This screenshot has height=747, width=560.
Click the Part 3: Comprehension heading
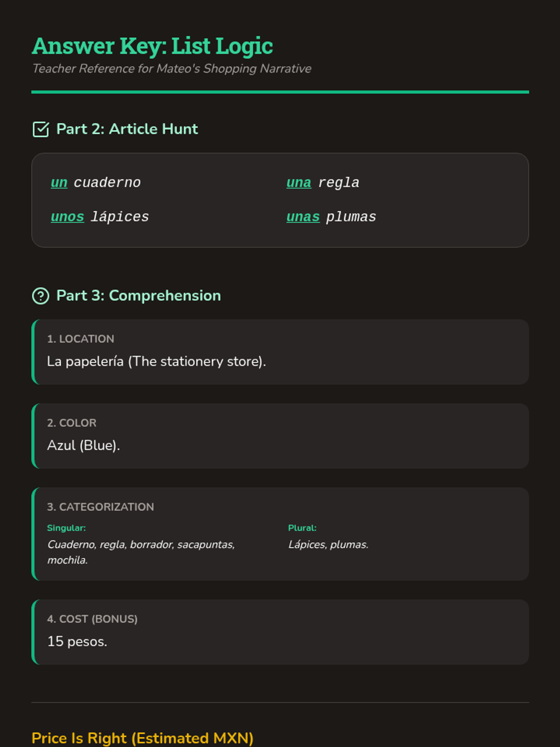click(x=138, y=296)
